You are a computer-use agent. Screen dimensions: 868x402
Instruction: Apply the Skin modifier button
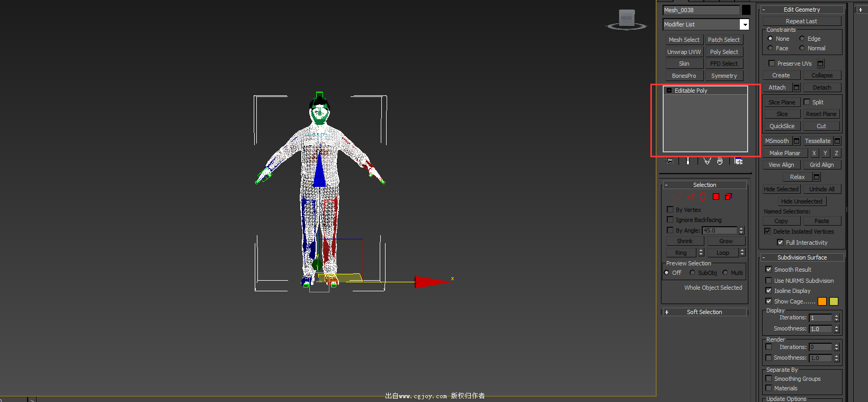click(x=684, y=64)
